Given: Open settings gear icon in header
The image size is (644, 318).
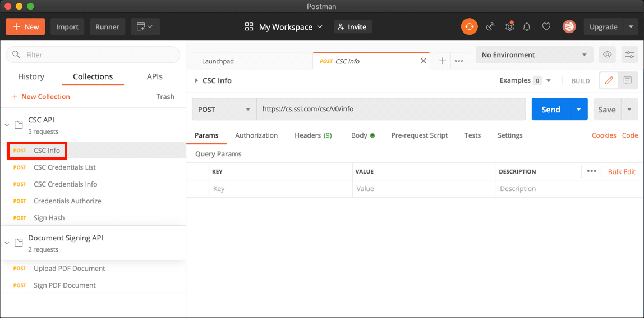Looking at the screenshot, I should 509,26.
